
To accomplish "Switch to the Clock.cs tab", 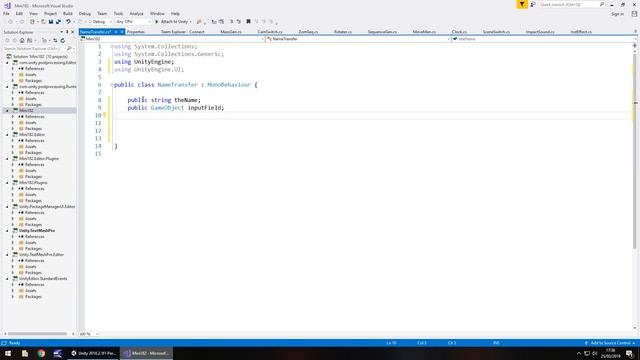I will (459, 32).
